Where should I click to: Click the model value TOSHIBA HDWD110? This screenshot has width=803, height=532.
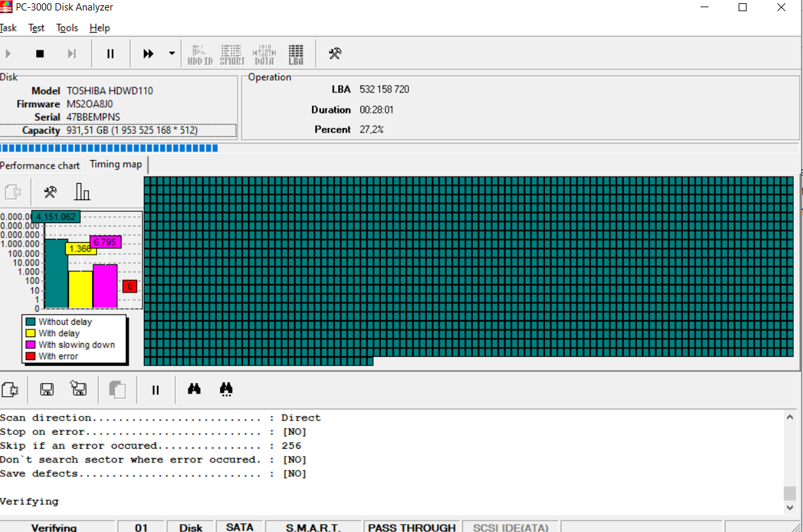(110, 91)
